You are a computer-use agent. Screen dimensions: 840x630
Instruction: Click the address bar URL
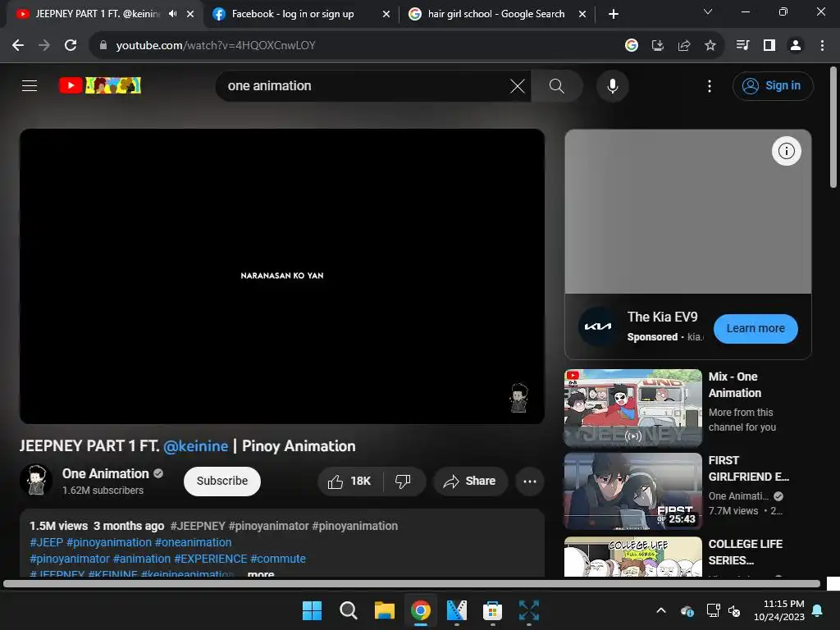(x=216, y=46)
